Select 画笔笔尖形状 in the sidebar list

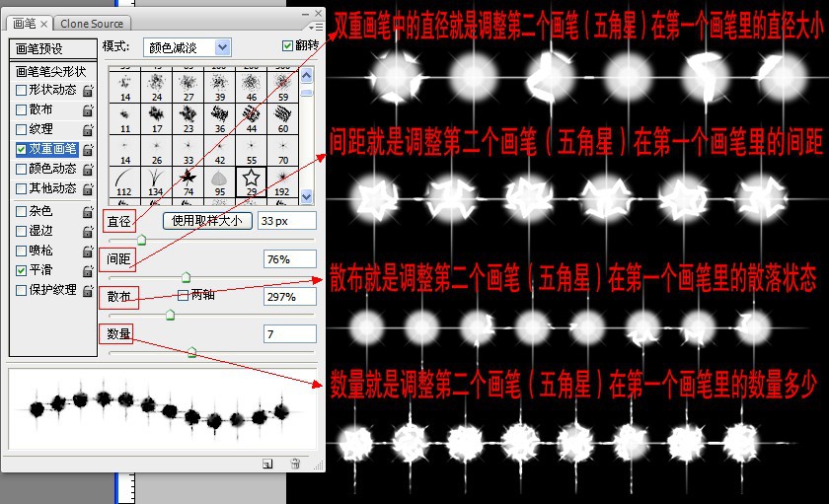click(x=50, y=71)
